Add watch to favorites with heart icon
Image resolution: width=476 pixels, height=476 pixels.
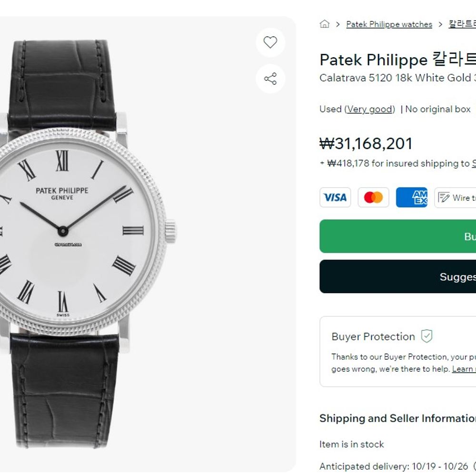(270, 42)
